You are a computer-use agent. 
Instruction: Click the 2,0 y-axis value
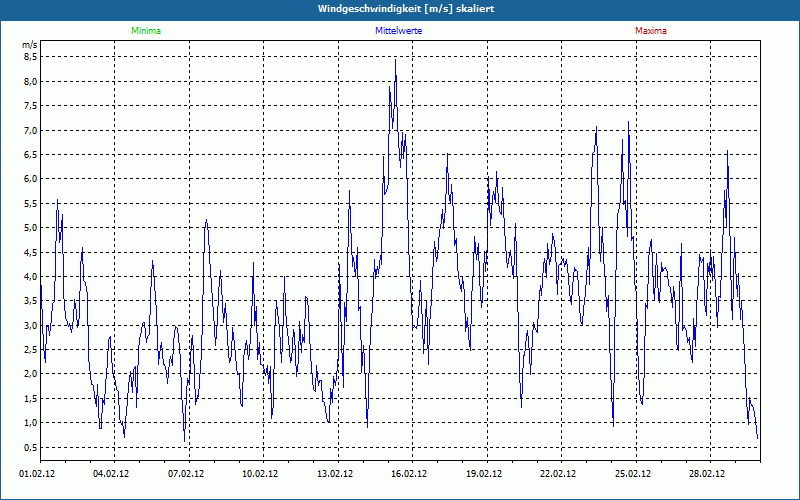(x=31, y=373)
